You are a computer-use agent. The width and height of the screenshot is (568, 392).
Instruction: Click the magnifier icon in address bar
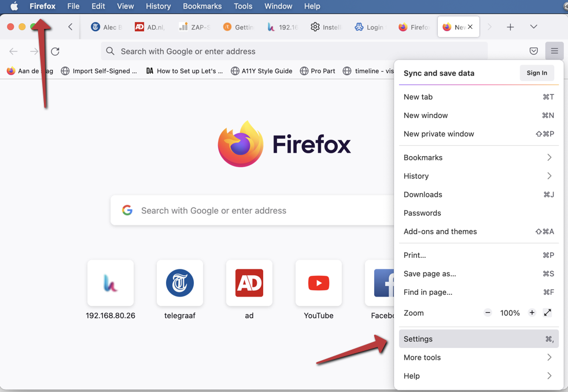[x=110, y=51]
